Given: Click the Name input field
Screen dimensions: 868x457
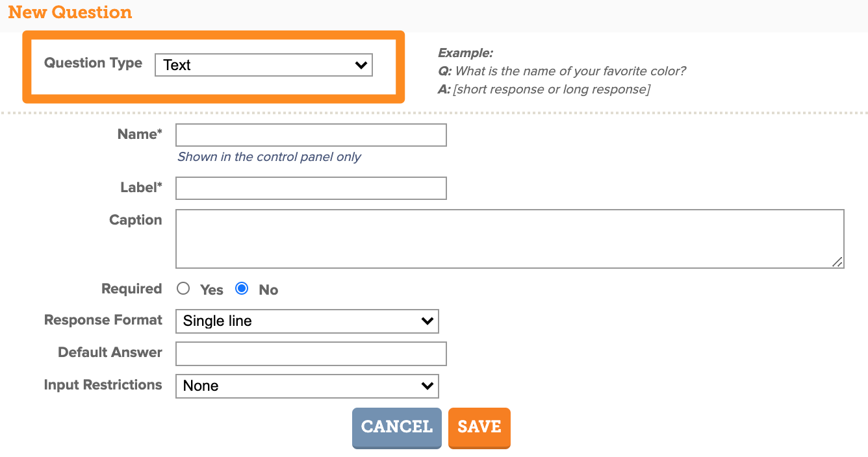Looking at the screenshot, I should coord(311,135).
